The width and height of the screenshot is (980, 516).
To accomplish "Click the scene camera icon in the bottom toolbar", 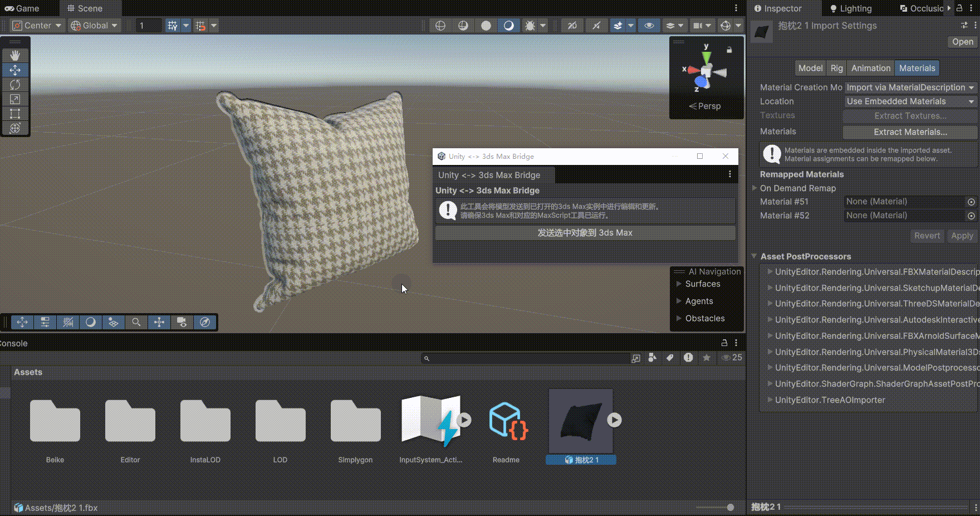I will [182, 322].
